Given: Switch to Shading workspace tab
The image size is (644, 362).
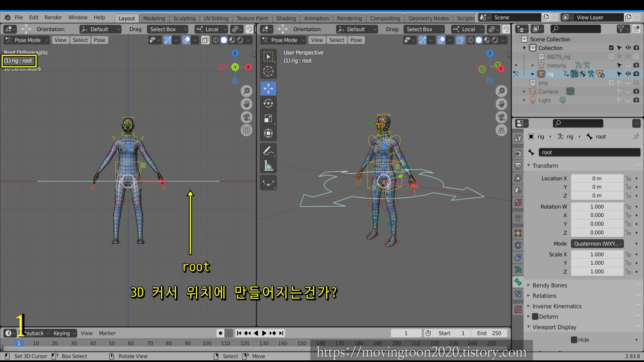Looking at the screenshot, I should (286, 18).
